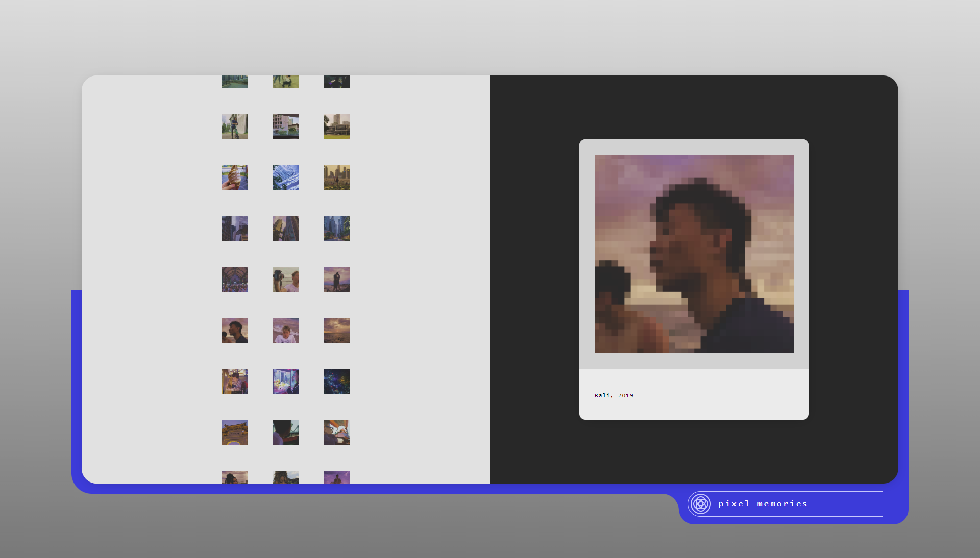Select the kissing couple silhouette thumbnail

[337, 280]
